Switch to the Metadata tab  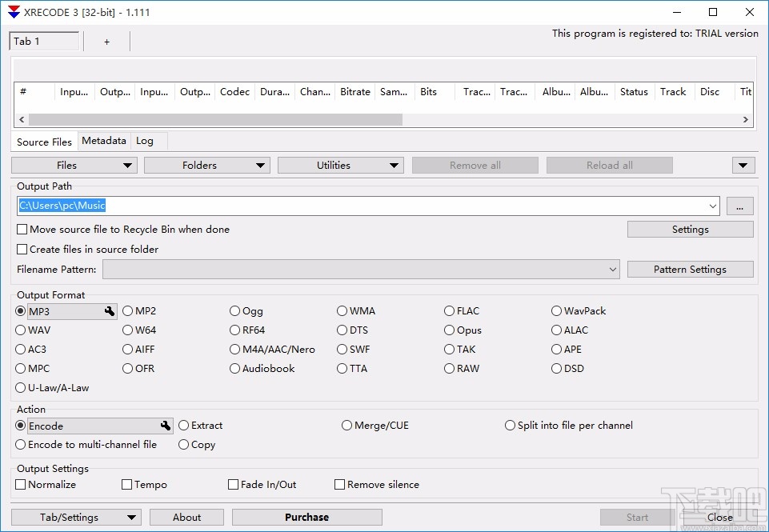pyautogui.click(x=103, y=141)
